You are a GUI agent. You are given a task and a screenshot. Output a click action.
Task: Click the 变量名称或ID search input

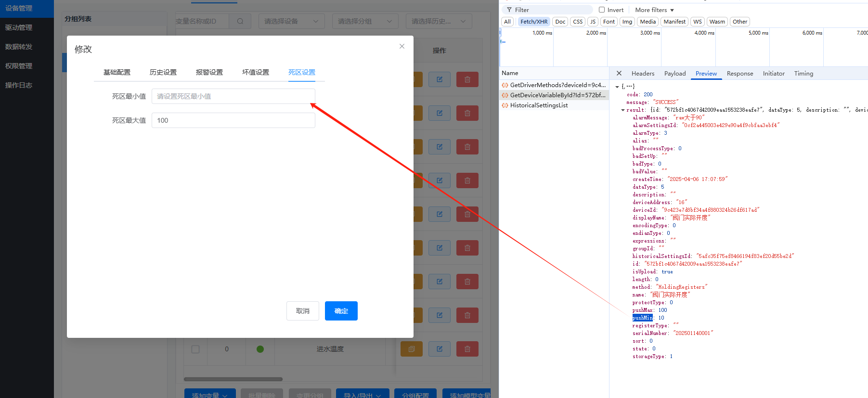202,21
